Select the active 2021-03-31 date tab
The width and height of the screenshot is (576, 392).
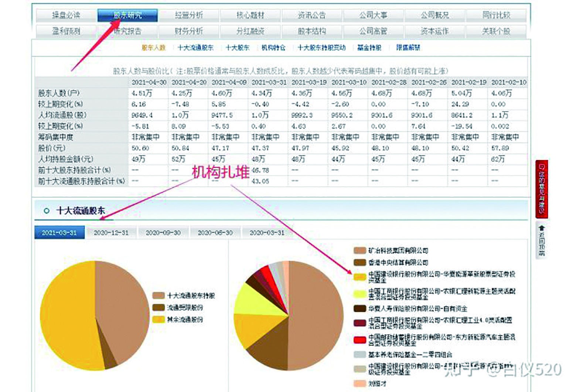point(60,233)
